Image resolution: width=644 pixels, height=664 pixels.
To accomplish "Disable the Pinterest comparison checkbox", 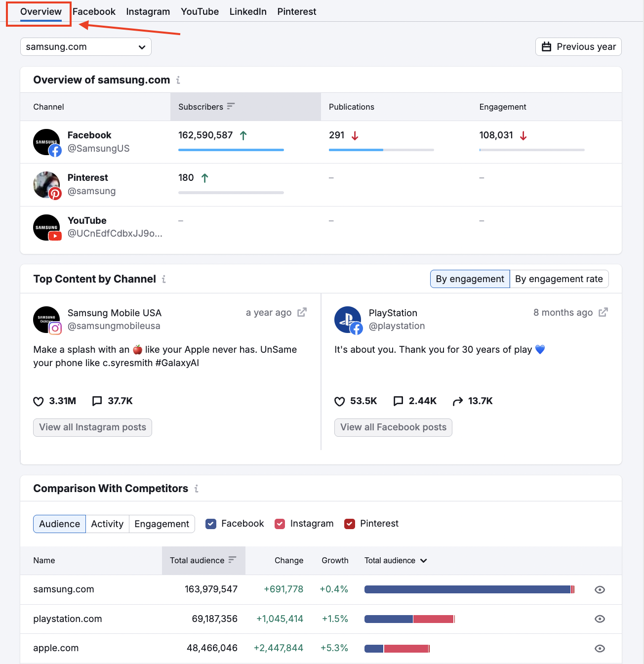I will (x=350, y=524).
